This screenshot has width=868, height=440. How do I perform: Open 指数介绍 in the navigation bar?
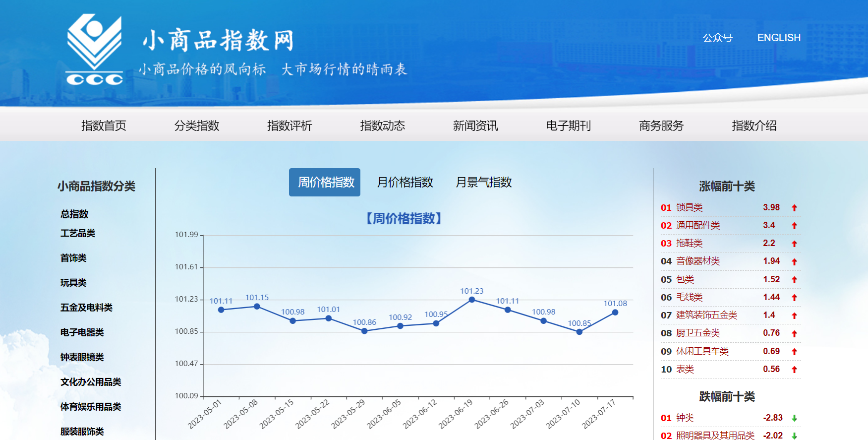click(754, 126)
